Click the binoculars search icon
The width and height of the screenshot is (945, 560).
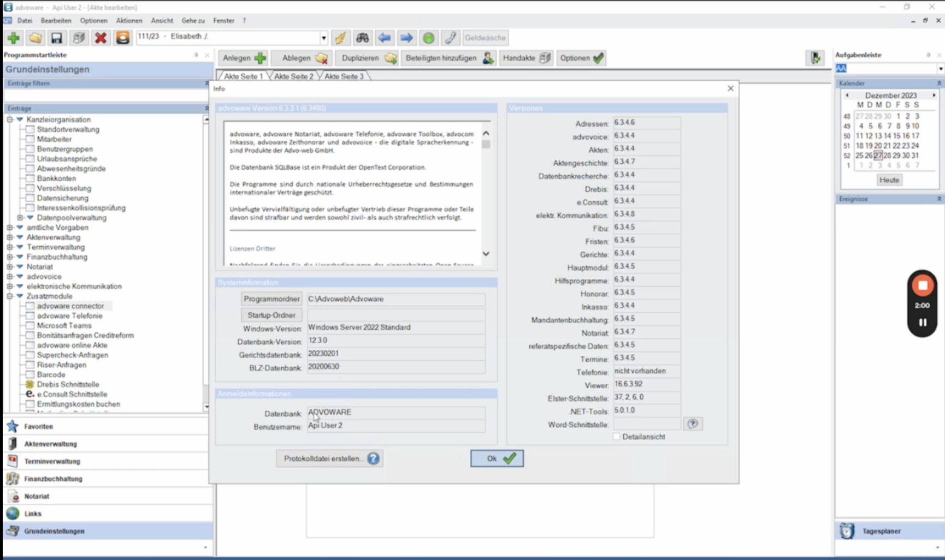point(363,38)
